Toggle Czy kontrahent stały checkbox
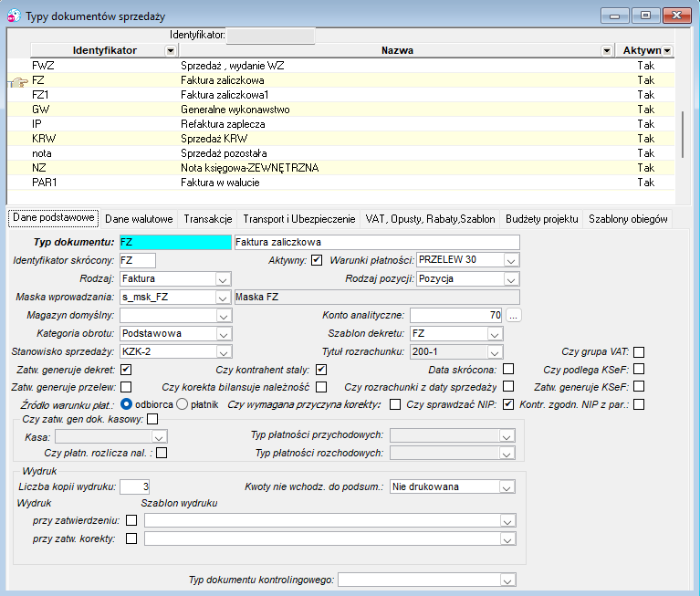Image resolution: width=700 pixels, height=596 pixels. 321,370
